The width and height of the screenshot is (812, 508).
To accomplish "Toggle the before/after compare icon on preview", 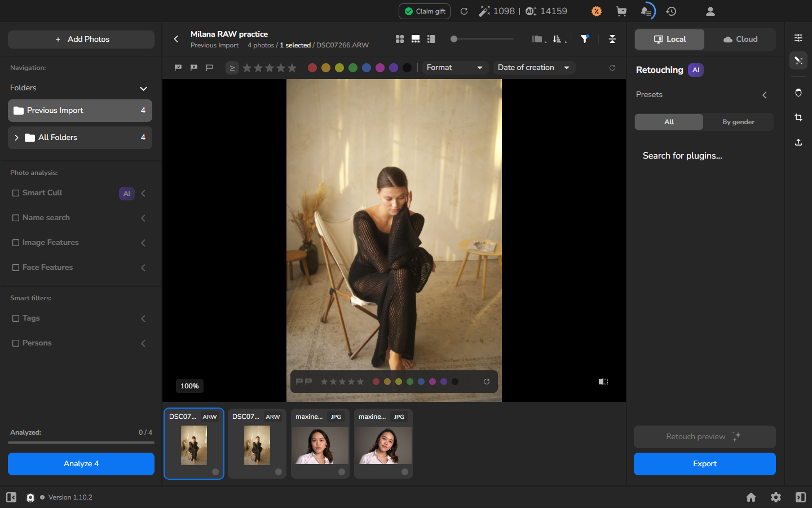I will [603, 382].
